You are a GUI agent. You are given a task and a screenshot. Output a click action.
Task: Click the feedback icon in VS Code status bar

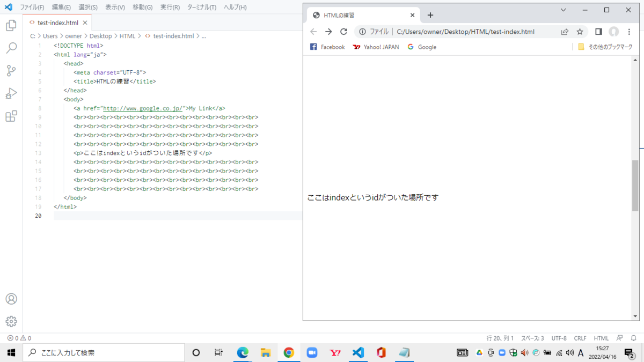click(619, 338)
